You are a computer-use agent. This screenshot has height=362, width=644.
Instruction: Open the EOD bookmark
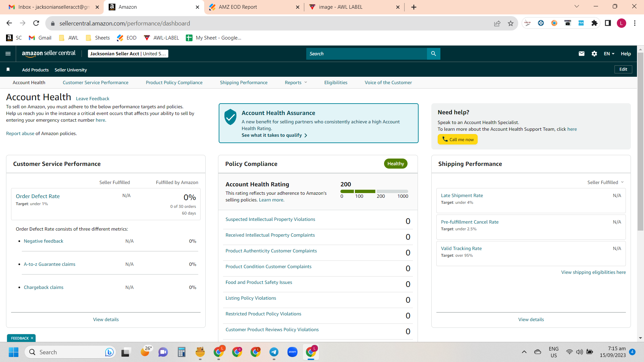point(127,38)
